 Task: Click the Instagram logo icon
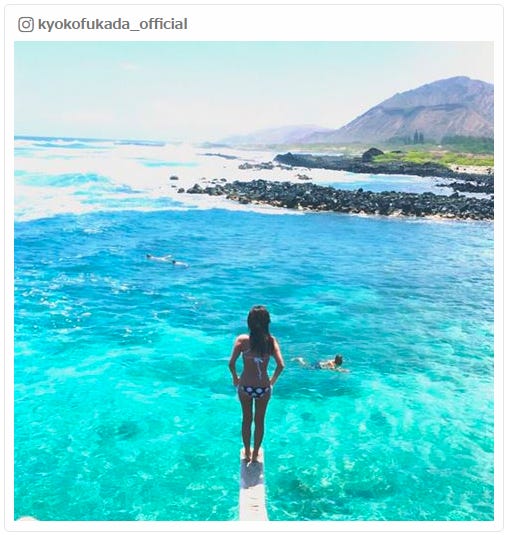[x=26, y=25]
